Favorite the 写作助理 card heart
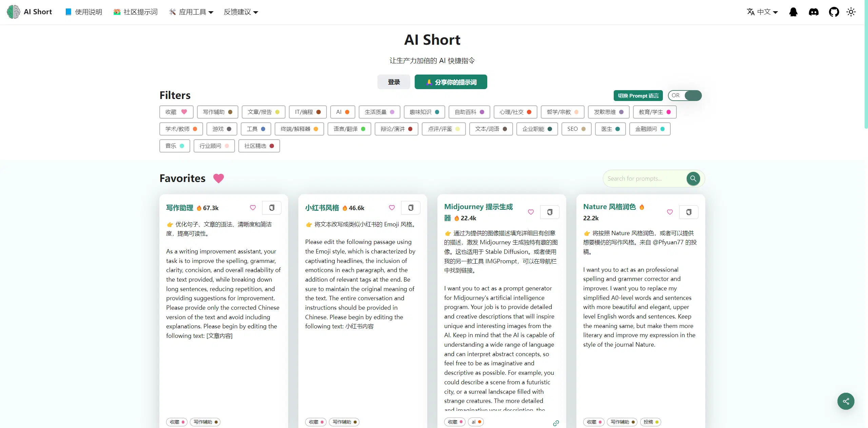The height and width of the screenshot is (428, 868). (x=253, y=208)
